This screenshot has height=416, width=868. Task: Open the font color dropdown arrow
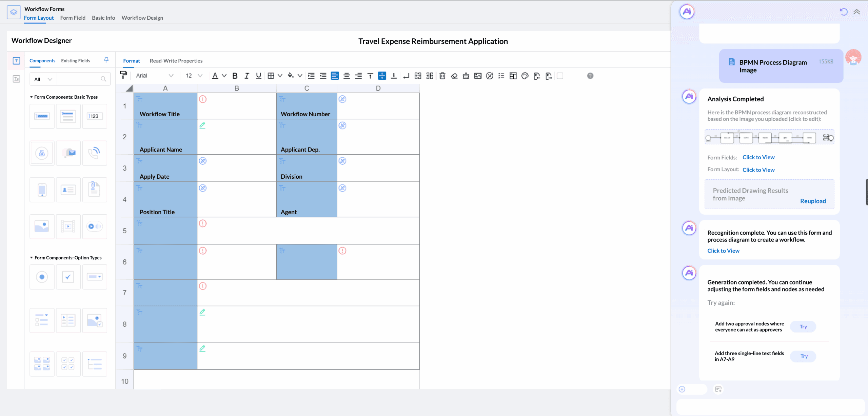(x=224, y=76)
